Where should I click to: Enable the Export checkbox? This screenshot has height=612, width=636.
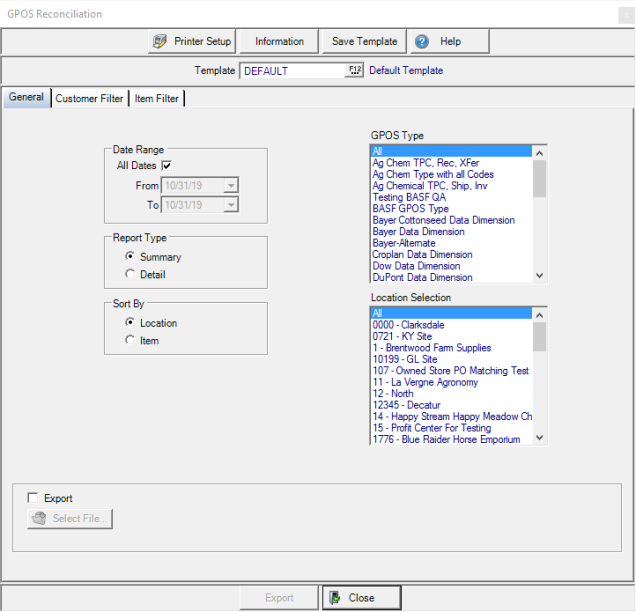point(33,498)
